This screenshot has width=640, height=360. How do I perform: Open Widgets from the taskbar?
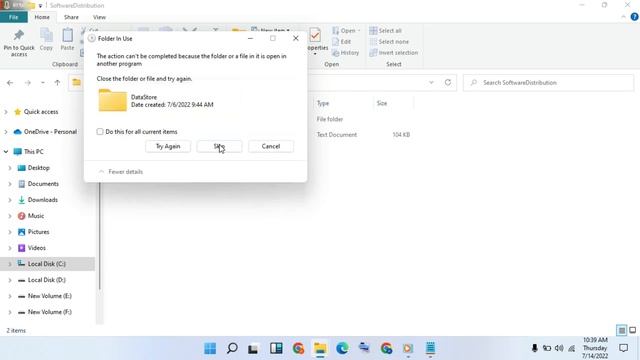(x=276, y=348)
